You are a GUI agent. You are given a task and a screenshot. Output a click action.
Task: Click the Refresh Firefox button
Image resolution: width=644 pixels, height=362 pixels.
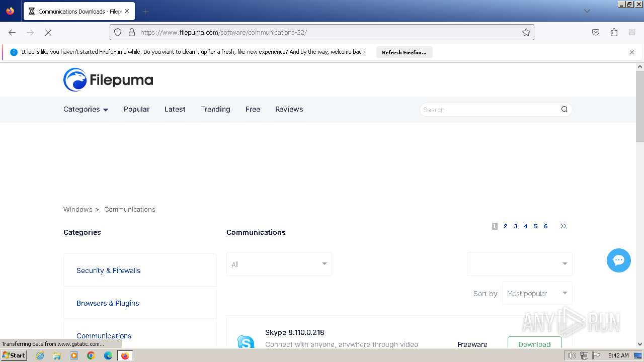coord(404,52)
